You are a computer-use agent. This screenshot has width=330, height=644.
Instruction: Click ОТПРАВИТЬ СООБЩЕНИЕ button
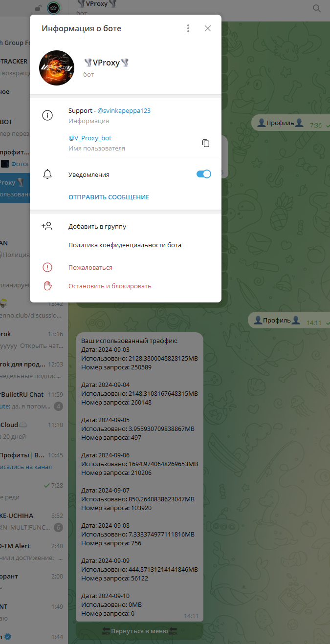(x=109, y=197)
